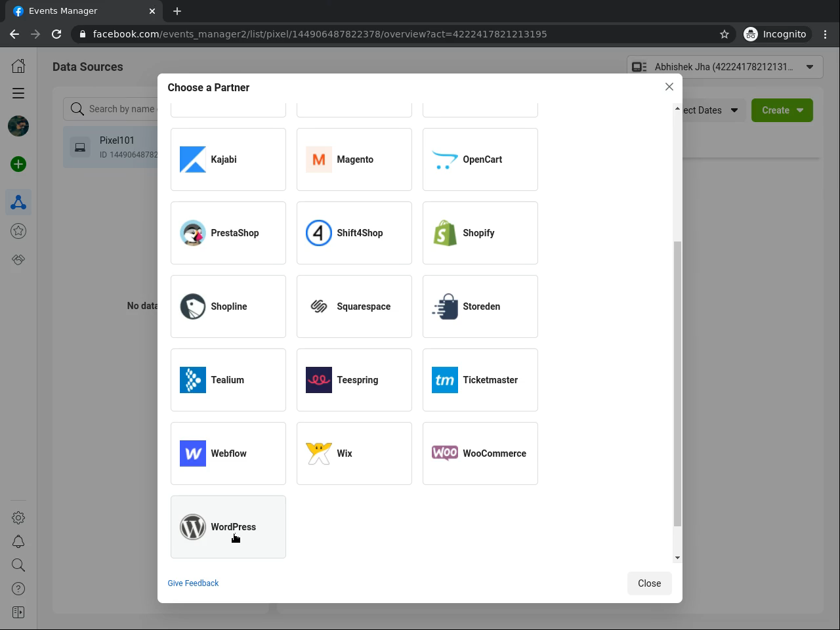840x630 pixels.
Task: Click the profile avatar in sidebar
Action: (18, 126)
